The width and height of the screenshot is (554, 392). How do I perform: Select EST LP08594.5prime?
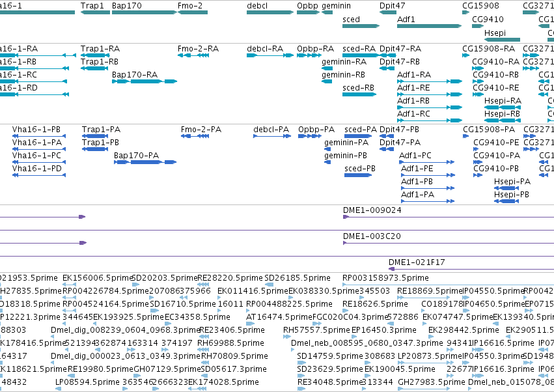[59, 389]
